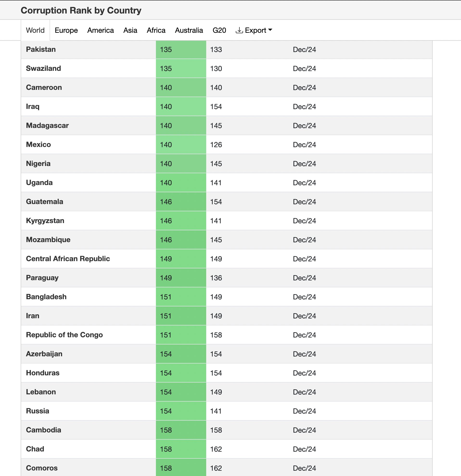This screenshot has width=461, height=476.
Task: Click the Export download icon
Action: click(239, 30)
